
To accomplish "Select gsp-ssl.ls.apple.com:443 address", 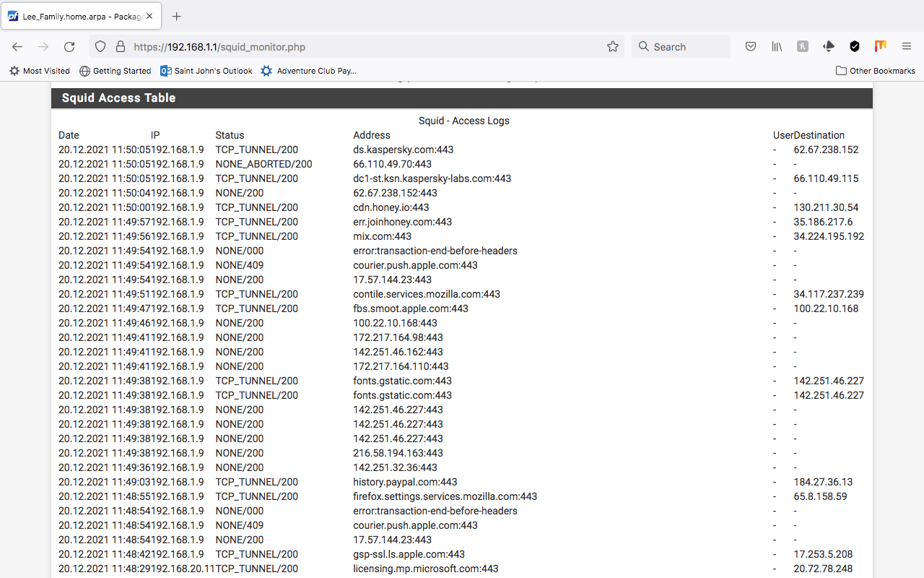I will click(x=409, y=554).
